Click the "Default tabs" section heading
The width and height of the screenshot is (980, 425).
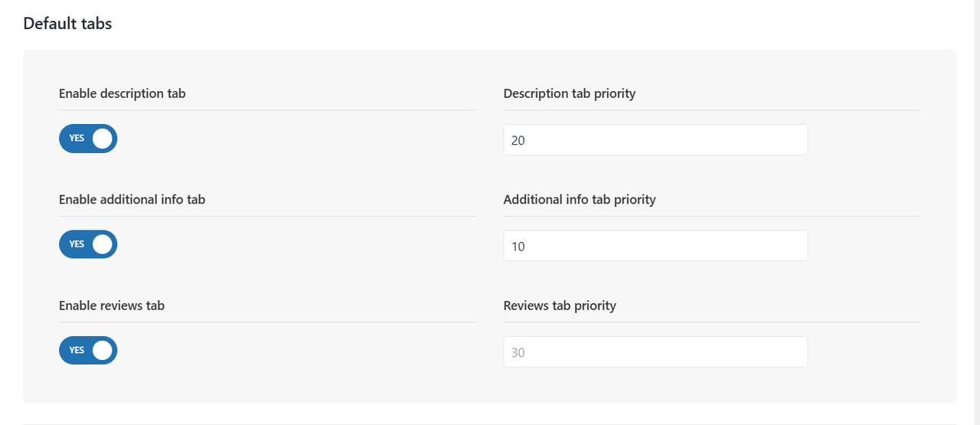pos(67,24)
